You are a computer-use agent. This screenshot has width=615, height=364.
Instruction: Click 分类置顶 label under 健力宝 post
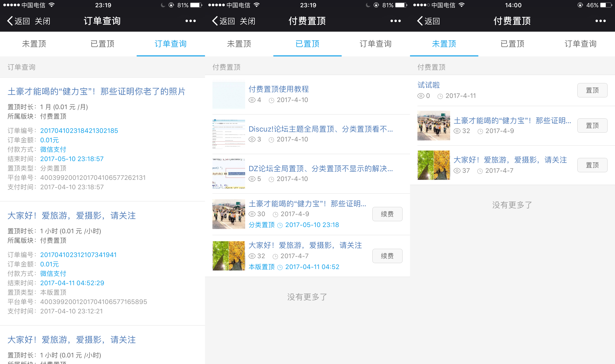tap(261, 225)
